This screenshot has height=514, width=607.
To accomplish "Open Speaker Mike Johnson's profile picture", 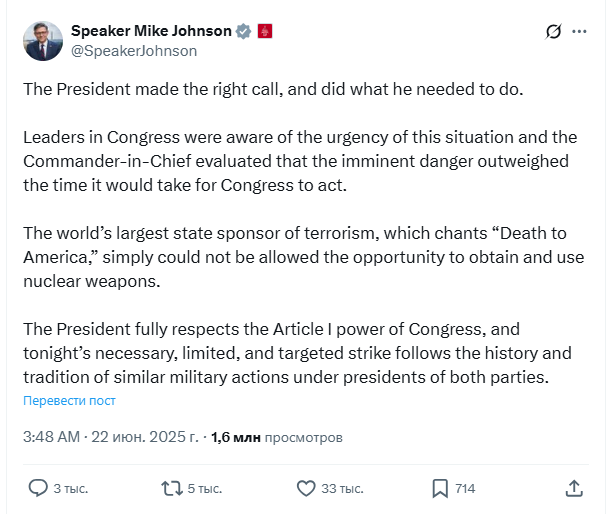I will point(43,40).
